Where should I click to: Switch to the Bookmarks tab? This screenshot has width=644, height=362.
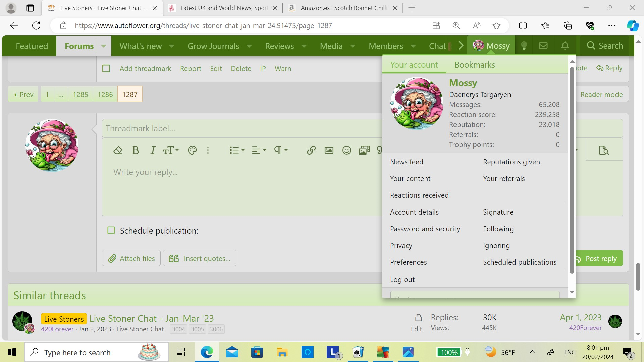coord(475,65)
